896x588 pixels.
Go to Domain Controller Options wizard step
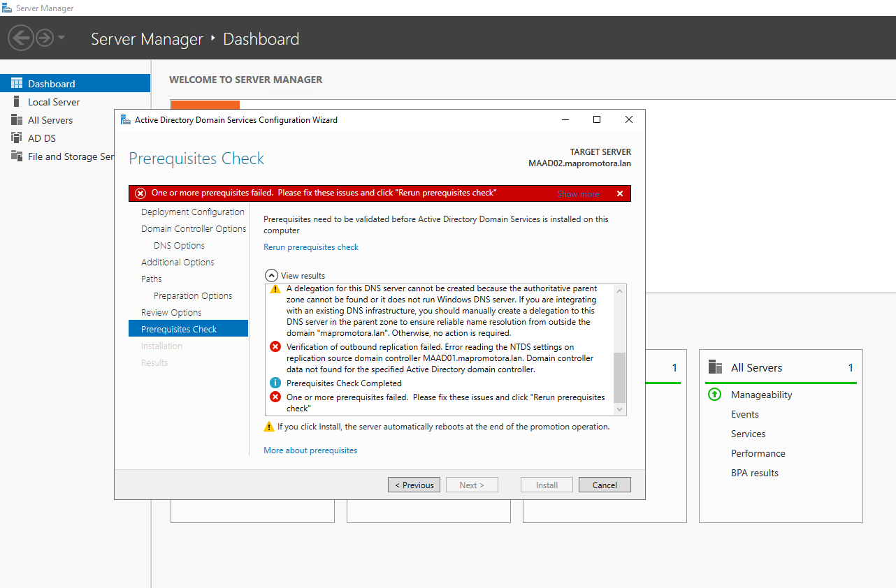click(x=194, y=229)
